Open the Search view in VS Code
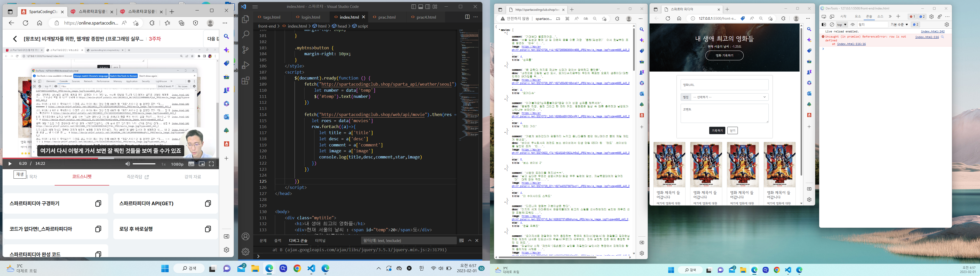The image size is (980, 276). click(246, 34)
